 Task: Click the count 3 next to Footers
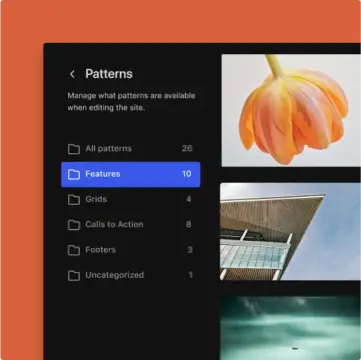pos(190,250)
